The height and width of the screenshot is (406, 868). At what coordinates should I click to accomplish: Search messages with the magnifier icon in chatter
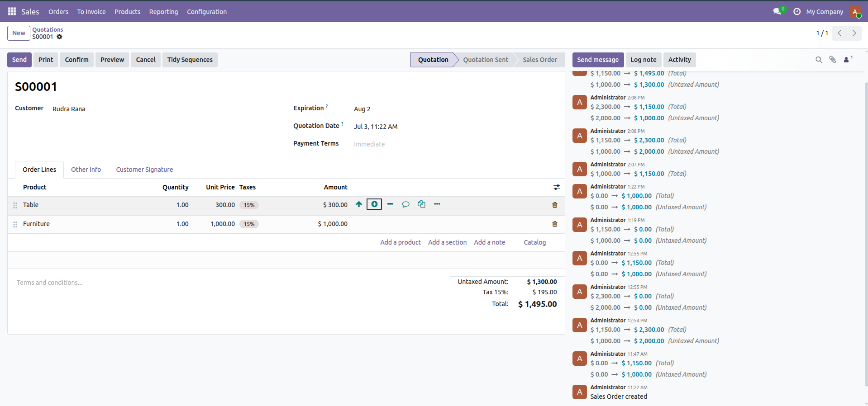(819, 60)
